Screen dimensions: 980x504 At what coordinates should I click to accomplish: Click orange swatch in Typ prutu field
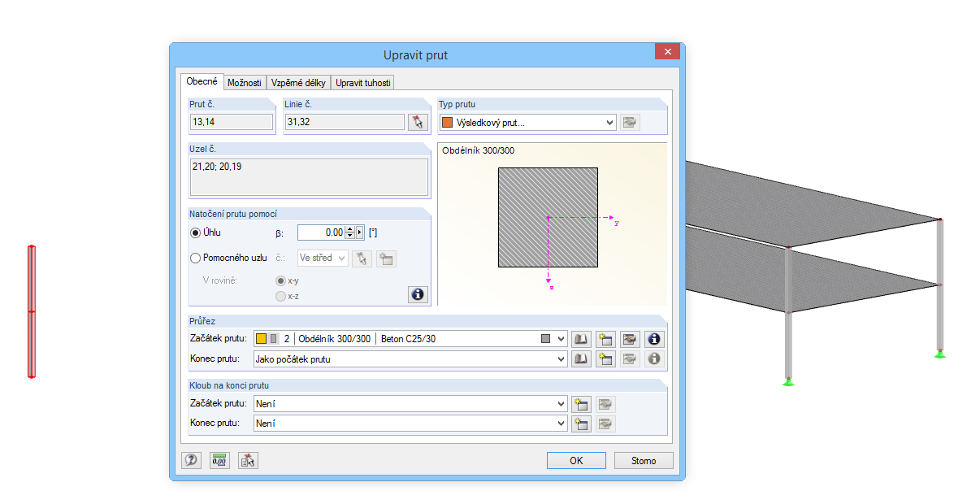click(447, 123)
